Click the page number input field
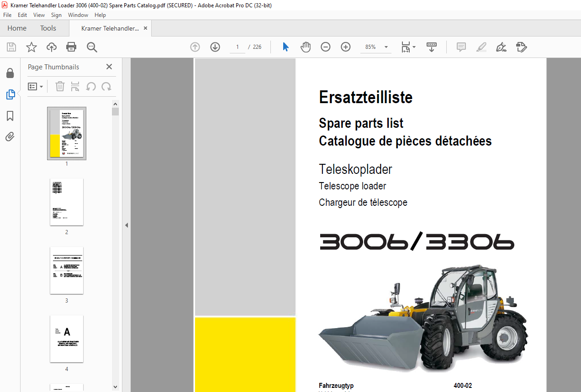 (x=238, y=47)
